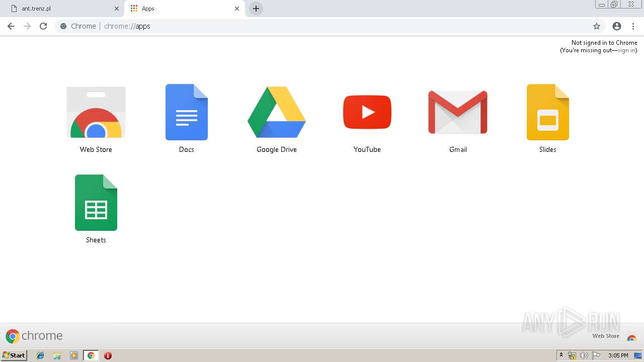Click the show desktop button
The image size is (644, 362).
(638, 355)
